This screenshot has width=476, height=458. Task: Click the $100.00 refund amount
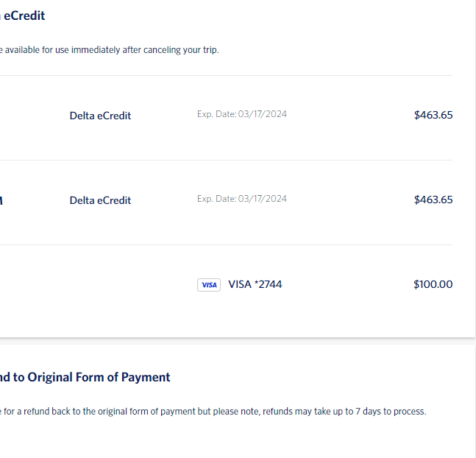click(x=433, y=284)
